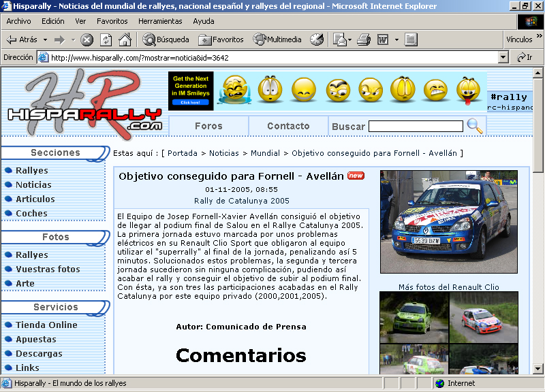Open Apuestas in Servicios
The width and height of the screenshot is (545, 392).
tap(36, 339)
